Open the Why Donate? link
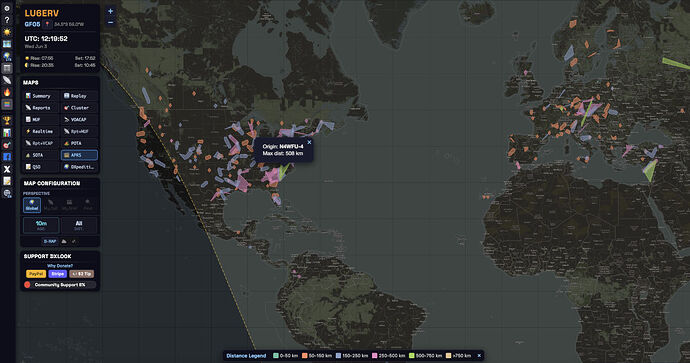This screenshot has height=363, width=690. coord(60,266)
